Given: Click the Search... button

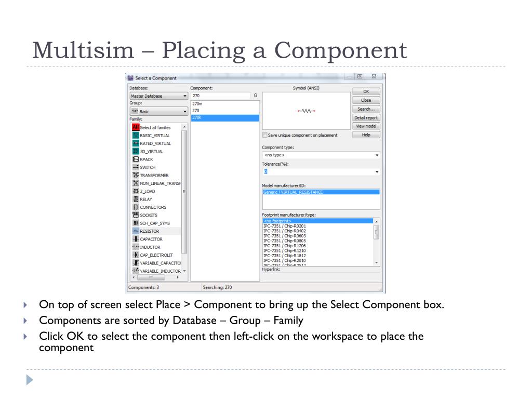Looking at the screenshot, I should [x=366, y=109].
